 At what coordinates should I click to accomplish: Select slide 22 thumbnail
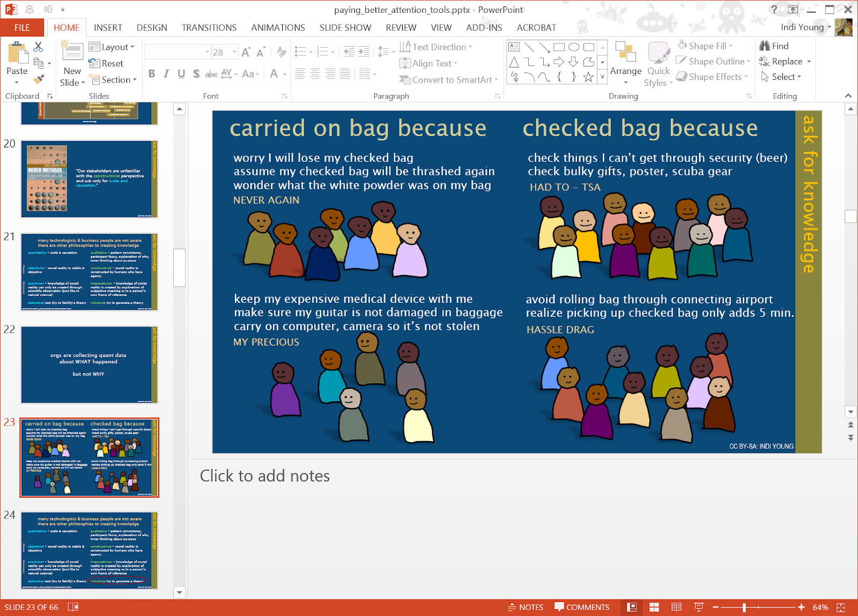(x=89, y=365)
